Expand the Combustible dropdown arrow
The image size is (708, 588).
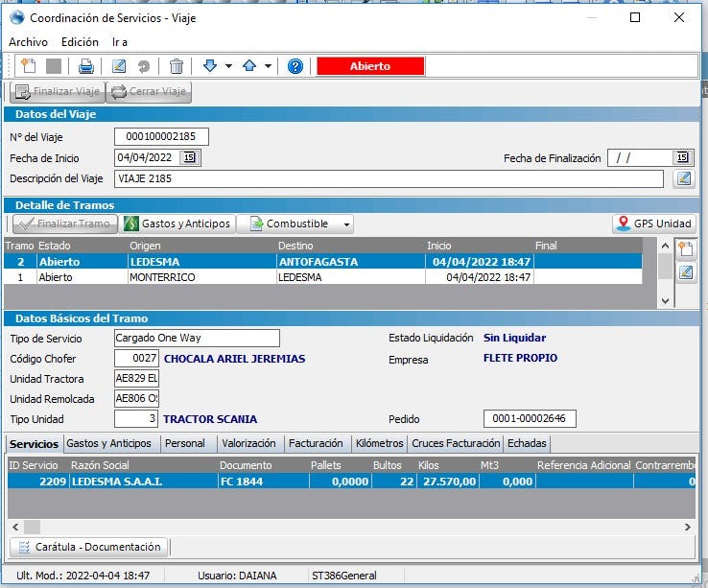346,224
